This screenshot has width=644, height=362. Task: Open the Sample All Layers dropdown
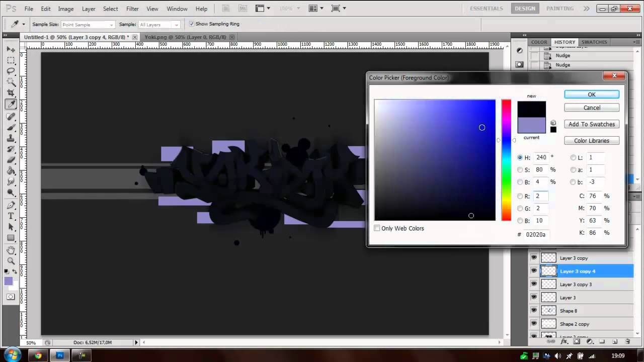[159, 25]
